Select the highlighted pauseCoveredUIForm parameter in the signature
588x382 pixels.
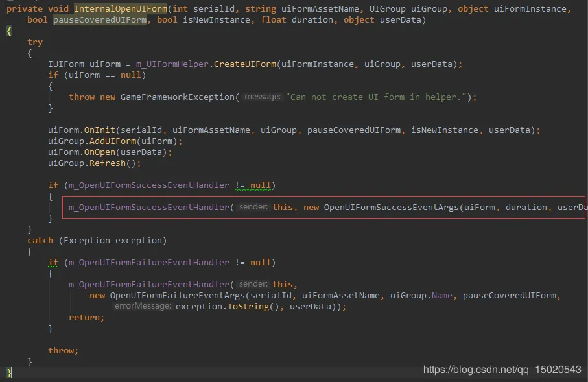100,20
